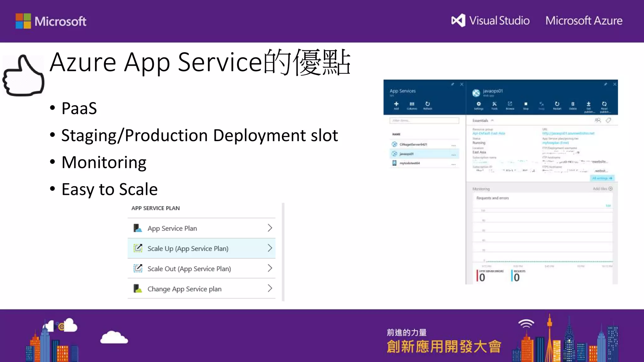Click chevron on App Service Plan row

coord(270,228)
